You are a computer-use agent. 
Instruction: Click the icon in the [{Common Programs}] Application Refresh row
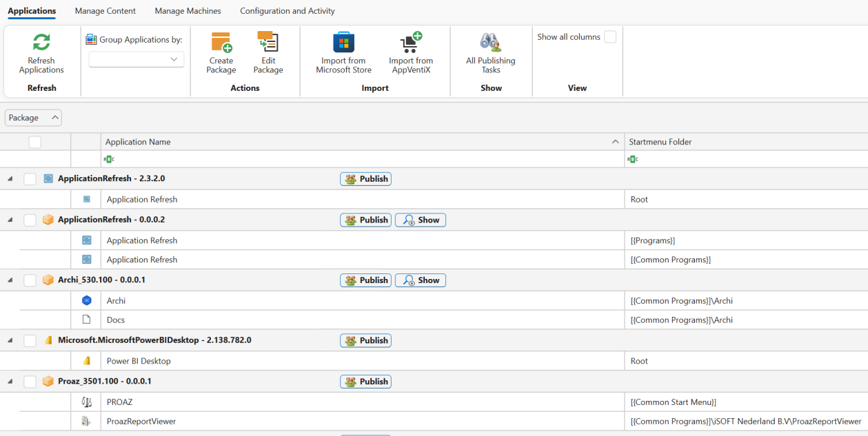coord(86,260)
